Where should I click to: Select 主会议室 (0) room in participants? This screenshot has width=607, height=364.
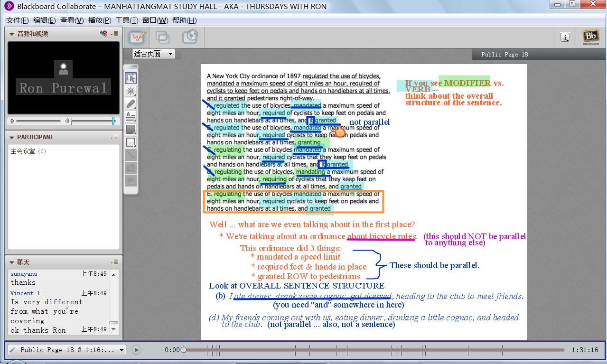click(28, 151)
